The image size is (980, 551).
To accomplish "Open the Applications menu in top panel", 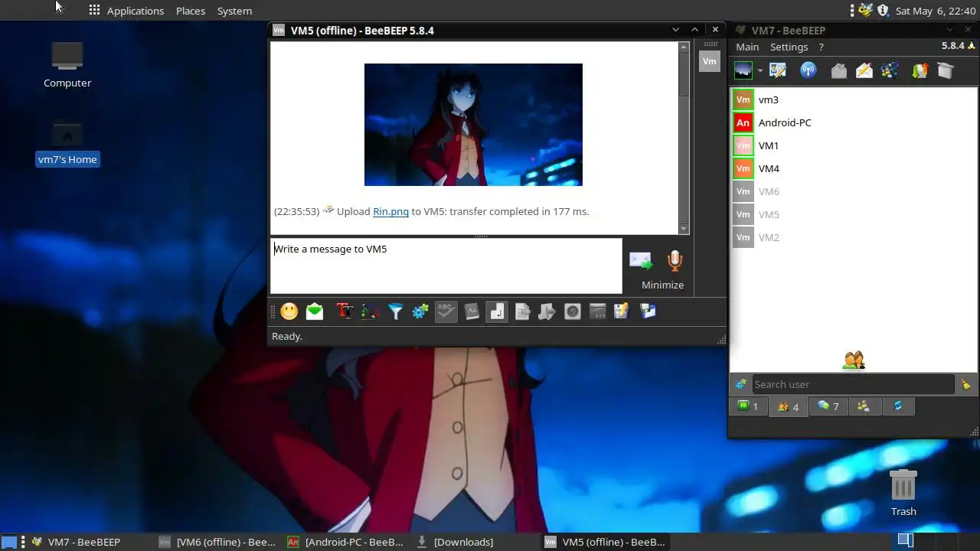I will point(135,11).
